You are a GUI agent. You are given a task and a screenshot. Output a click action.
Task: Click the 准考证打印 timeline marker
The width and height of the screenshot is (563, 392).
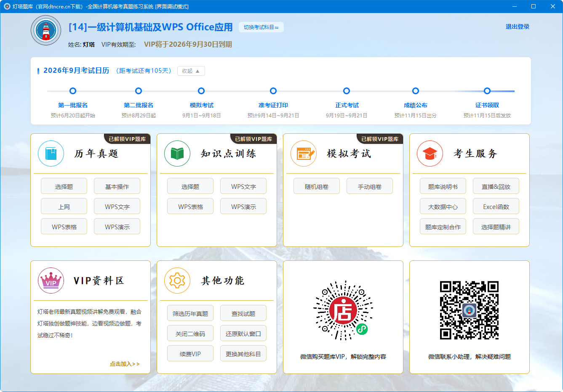pos(273,91)
